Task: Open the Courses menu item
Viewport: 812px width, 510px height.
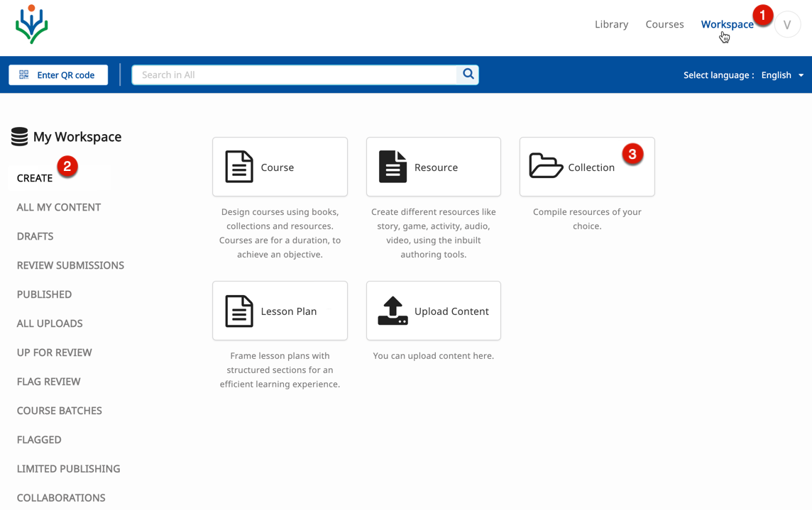Action: click(x=664, y=24)
